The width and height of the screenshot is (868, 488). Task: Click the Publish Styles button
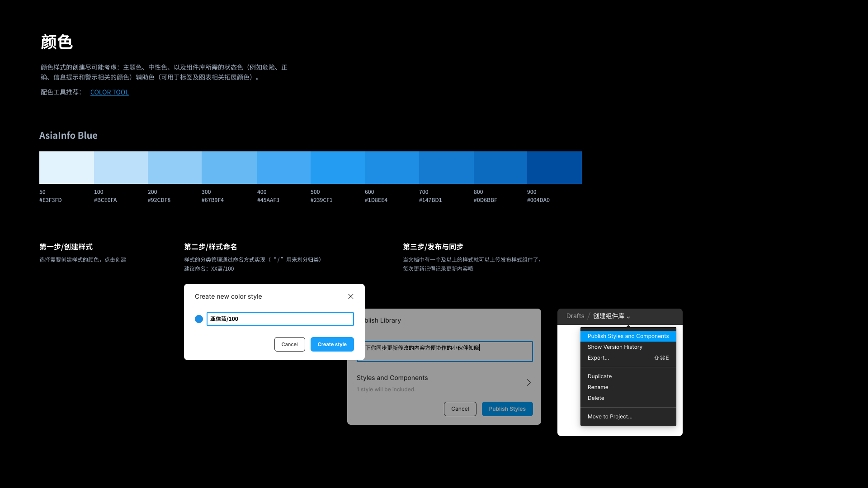click(507, 409)
